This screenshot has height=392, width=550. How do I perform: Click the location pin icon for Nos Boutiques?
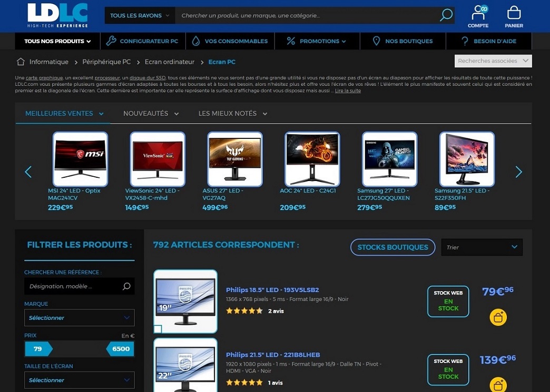pos(376,41)
